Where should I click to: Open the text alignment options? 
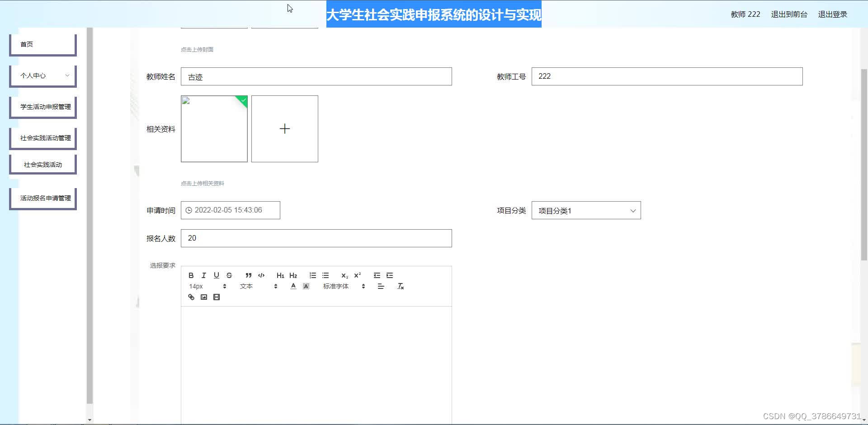(381, 286)
